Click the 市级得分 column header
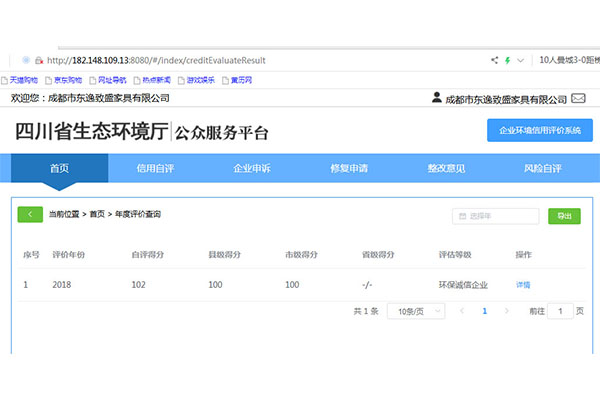This screenshot has height=400, width=600. click(x=301, y=255)
